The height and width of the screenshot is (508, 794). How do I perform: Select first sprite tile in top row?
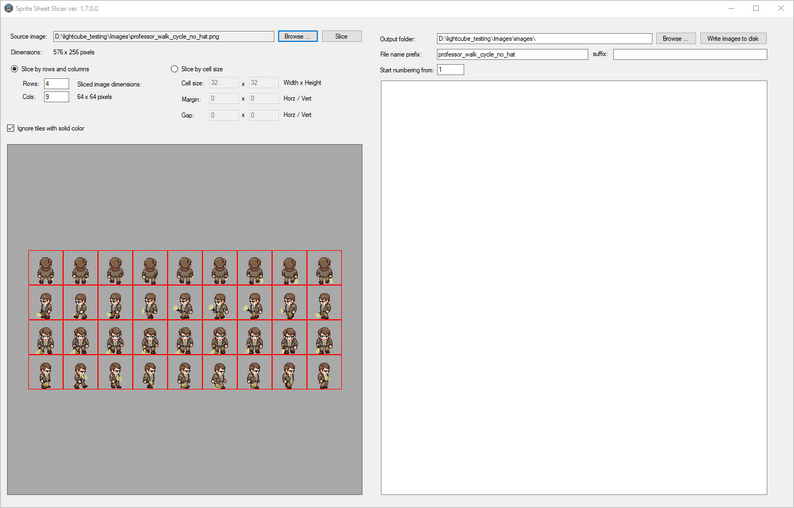pos(46,268)
